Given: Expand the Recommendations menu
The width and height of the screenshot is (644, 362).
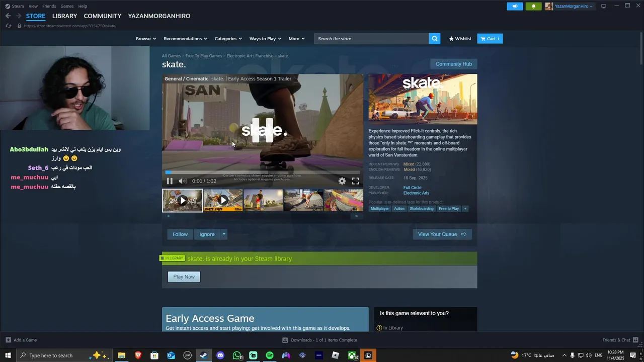Looking at the screenshot, I should point(185,39).
